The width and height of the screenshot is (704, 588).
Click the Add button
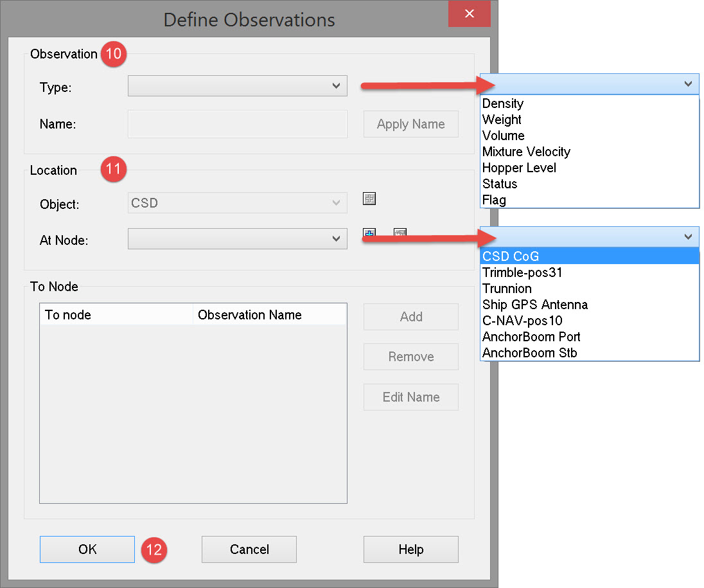(411, 317)
